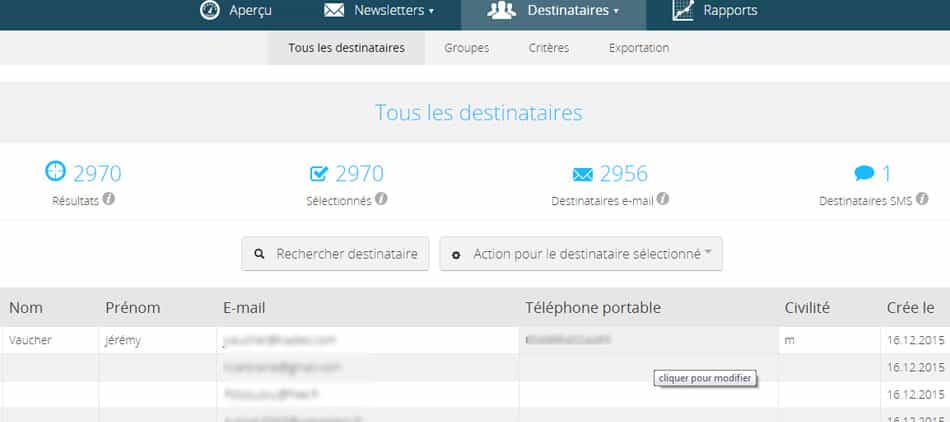
Task: Click the gear icon in the Action button
Action: [x=456, y=256]
